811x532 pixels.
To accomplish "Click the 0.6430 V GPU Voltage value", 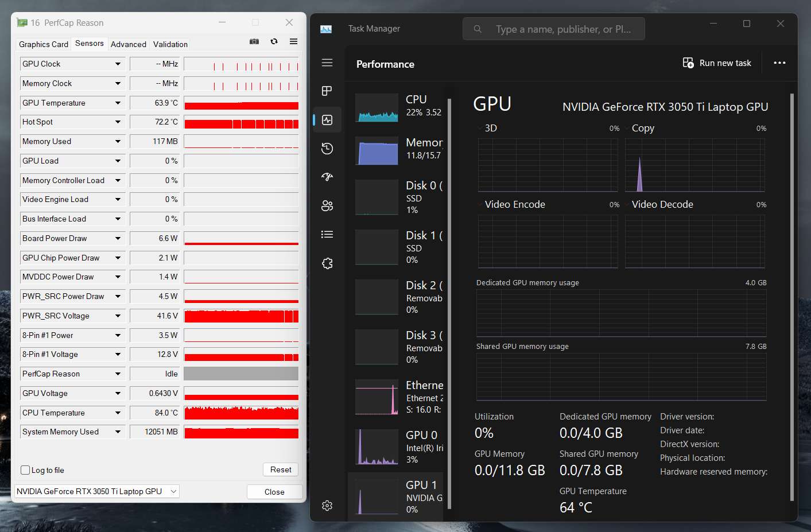I will [154, 393].
